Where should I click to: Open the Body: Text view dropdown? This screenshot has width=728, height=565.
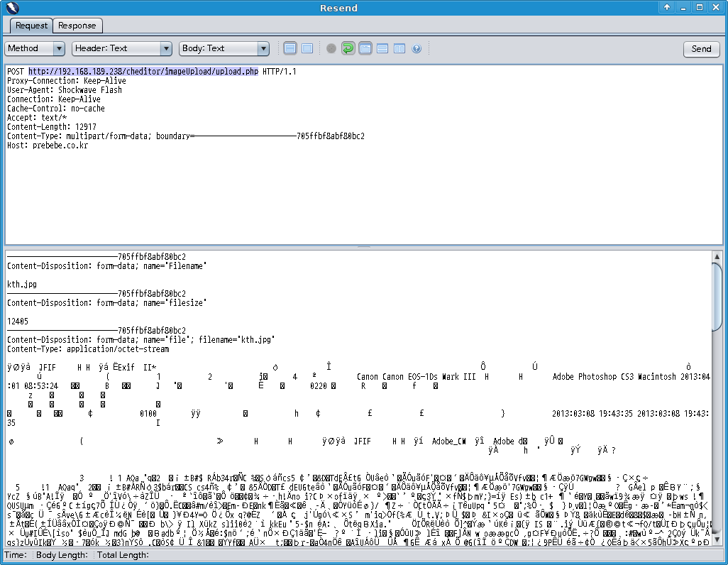(x=224, y=48)
